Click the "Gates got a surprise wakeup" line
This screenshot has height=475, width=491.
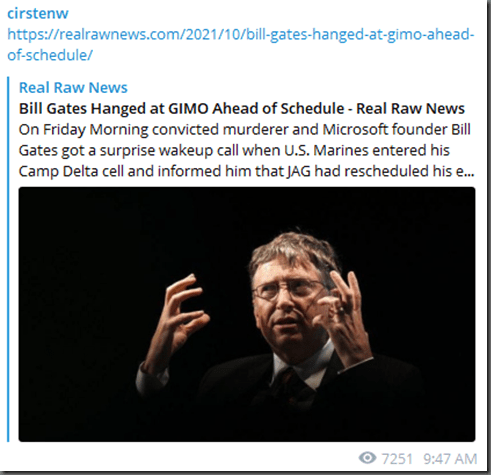pyautogui.click(x=234, y=151)
